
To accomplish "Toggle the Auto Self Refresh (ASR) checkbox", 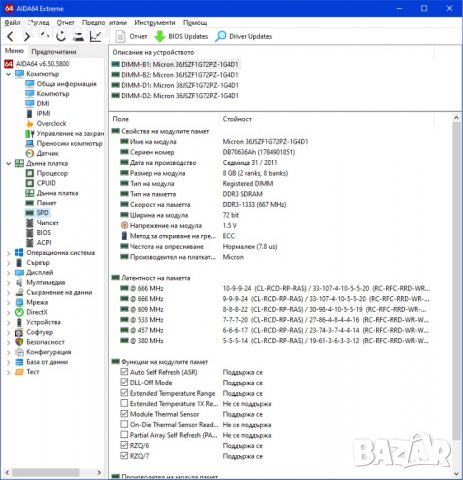I will coord(124,372).
